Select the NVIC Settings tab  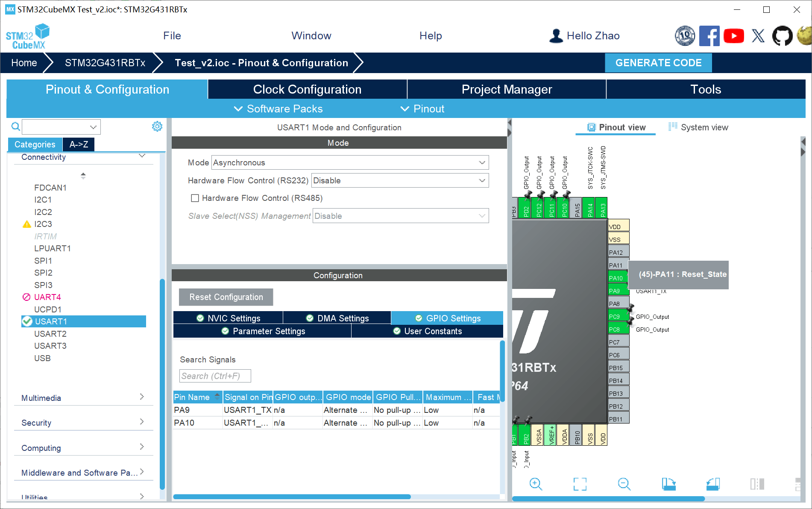(x=229, y=318)
